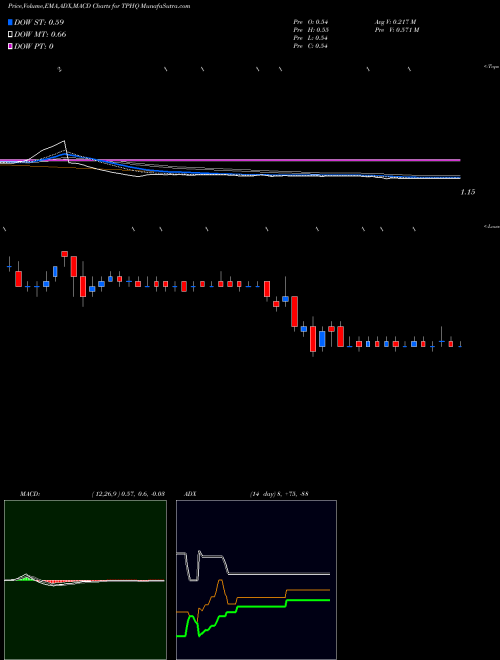Click the blue DOW ST legend swatch

10,22
